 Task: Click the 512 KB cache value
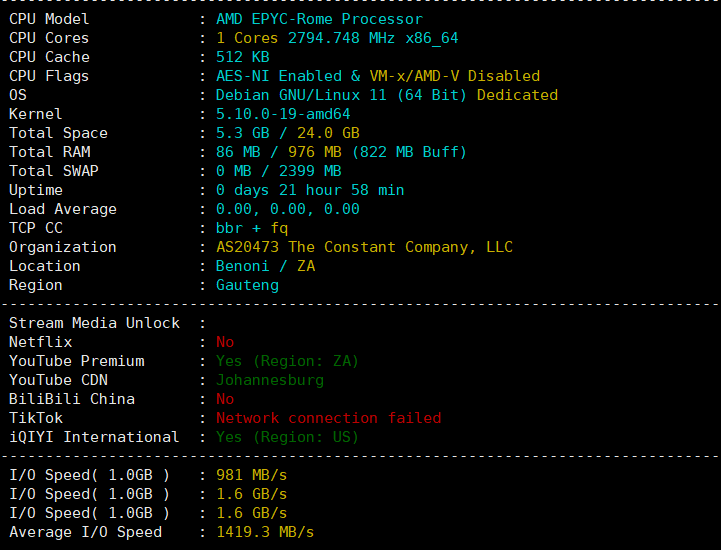(243, 57)
